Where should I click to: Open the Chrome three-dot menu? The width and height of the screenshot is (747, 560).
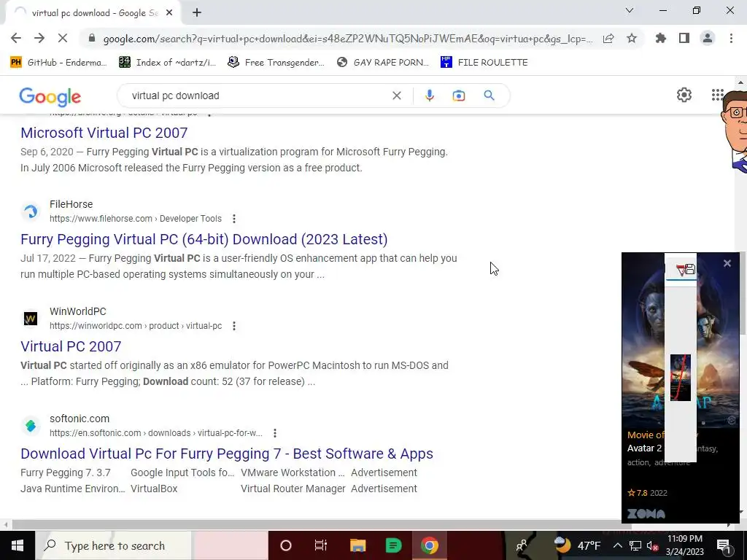pyautogui.click(x=731, y=39)
